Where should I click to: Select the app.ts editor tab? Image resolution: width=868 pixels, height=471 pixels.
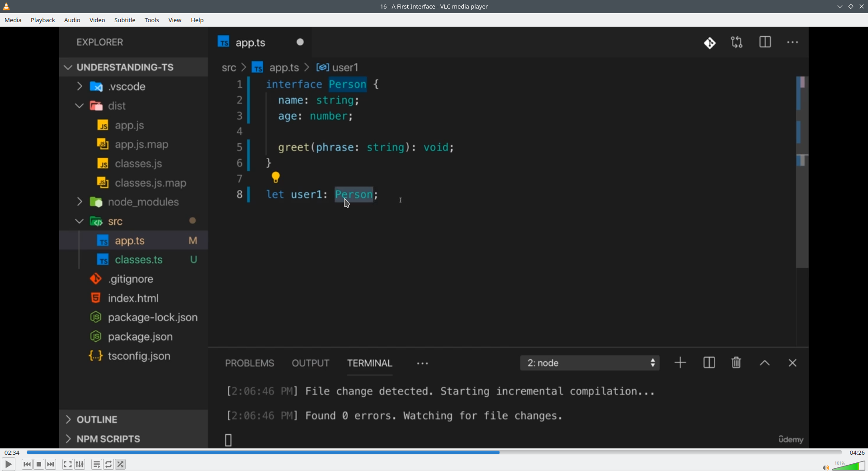click(x=260, y=42)
